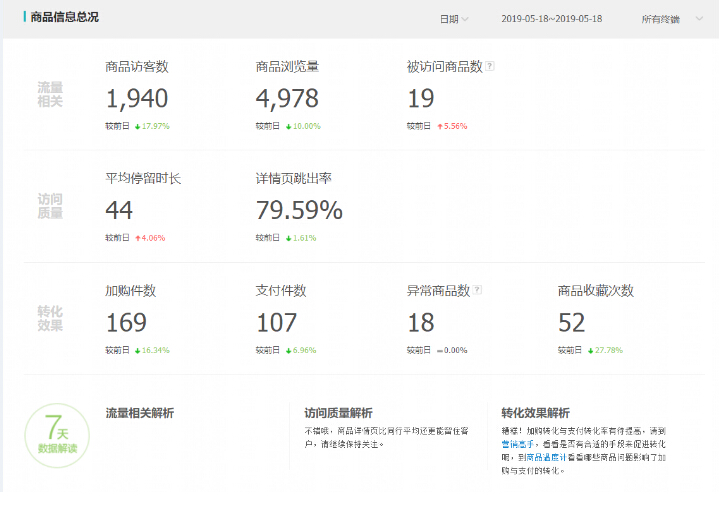The height and width of the screenshot is (505, 721).
Task: Click the 商品浏览量 value 4,978
Action: click(x=287, y=98)
